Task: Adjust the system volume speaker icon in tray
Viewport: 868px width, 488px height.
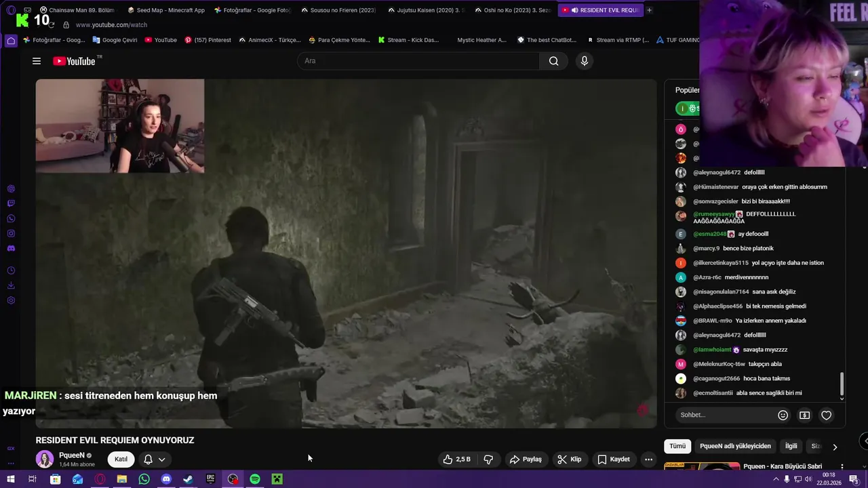Action: (x=808, y=479)
